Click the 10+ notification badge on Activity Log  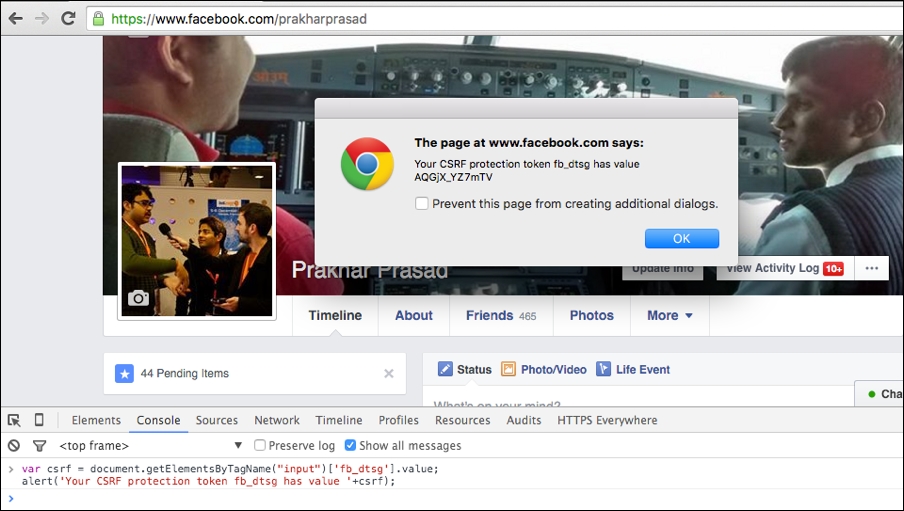(834, 268)
